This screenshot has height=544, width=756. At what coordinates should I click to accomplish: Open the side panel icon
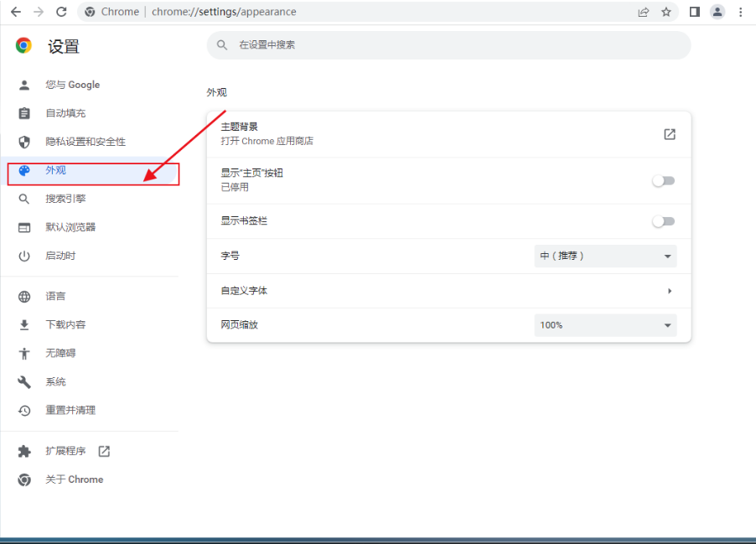point(695,12)
